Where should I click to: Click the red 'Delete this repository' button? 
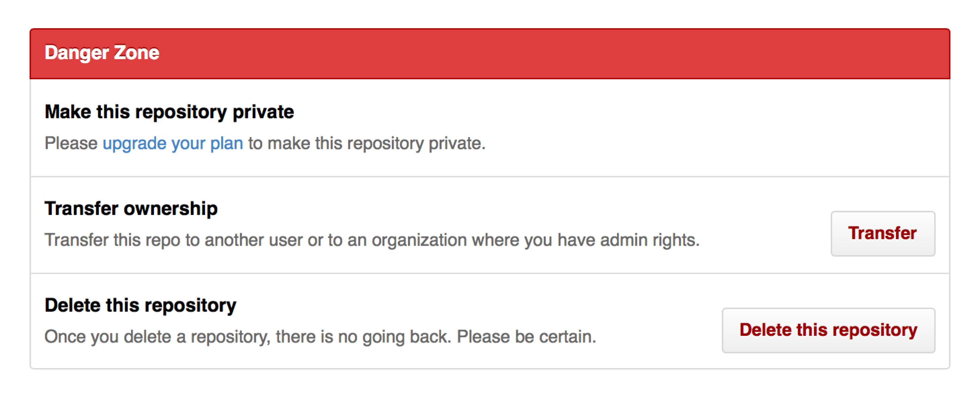coord(828,330)
